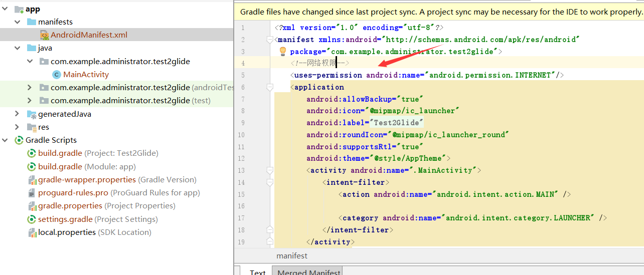Open build.gradle (Module: app)

click(87, 166)
